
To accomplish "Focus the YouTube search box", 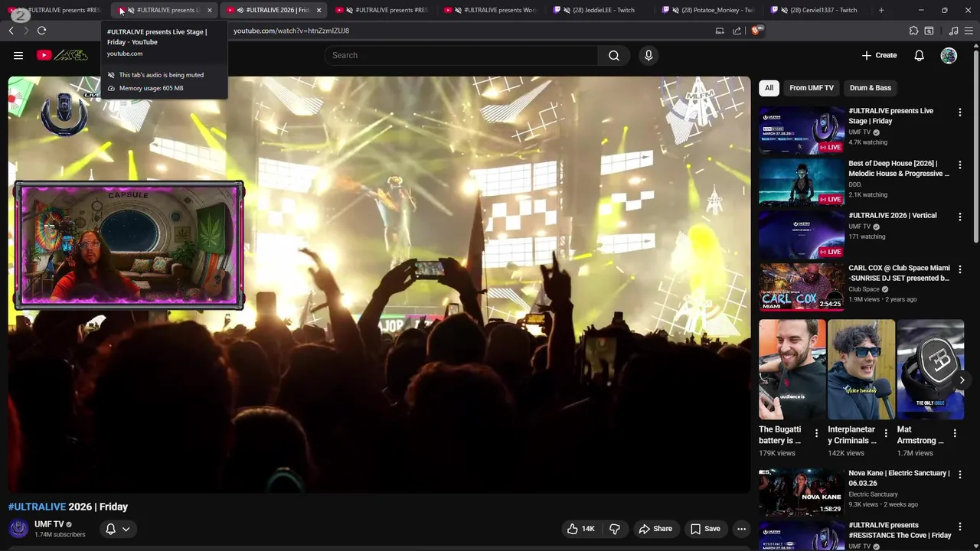I will (461, 55).
